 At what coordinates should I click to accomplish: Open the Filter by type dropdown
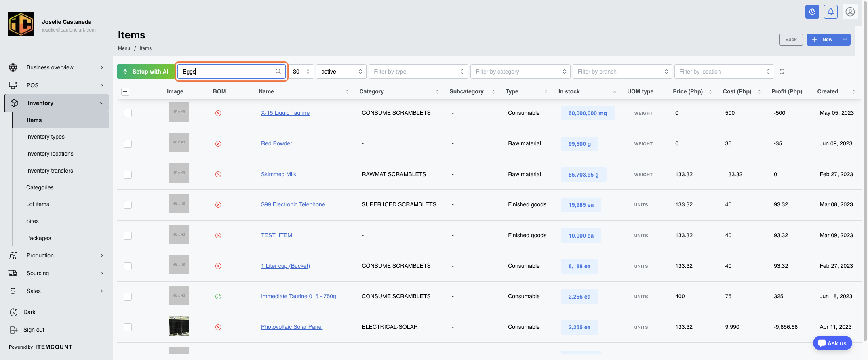tap(418, 72)
